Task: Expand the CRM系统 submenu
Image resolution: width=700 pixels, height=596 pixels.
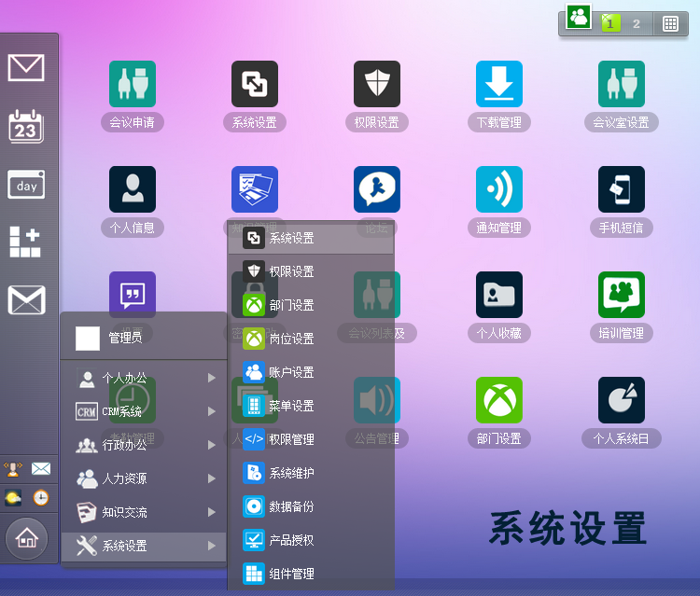Action: (x=144, y=411)
